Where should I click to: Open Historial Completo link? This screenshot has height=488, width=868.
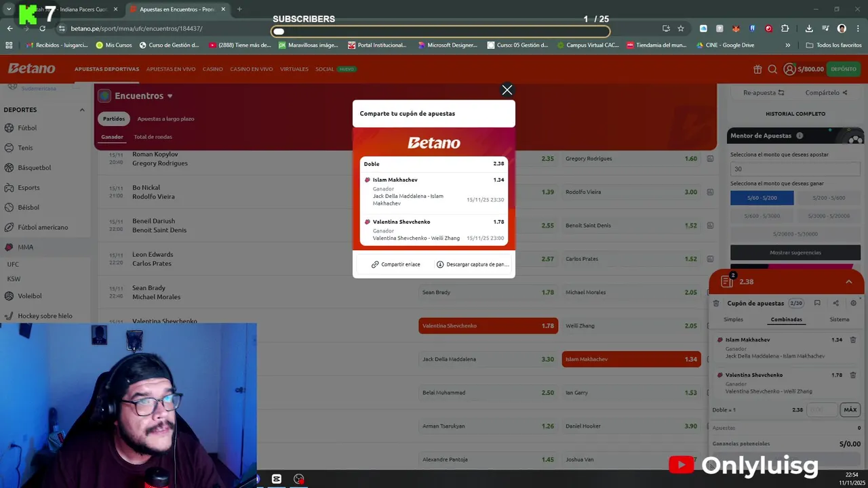pyautogui.click(x=795, y=114)
